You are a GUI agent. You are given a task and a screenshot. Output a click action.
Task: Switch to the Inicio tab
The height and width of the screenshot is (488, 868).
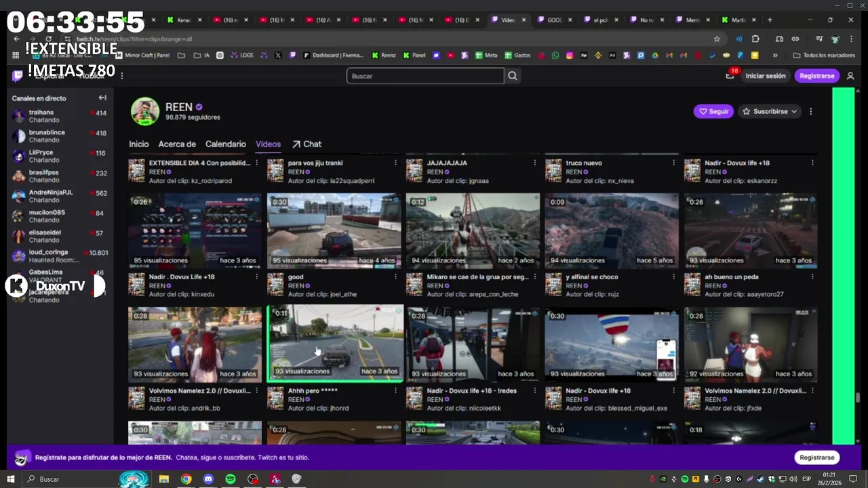click(x=139, y=144)
